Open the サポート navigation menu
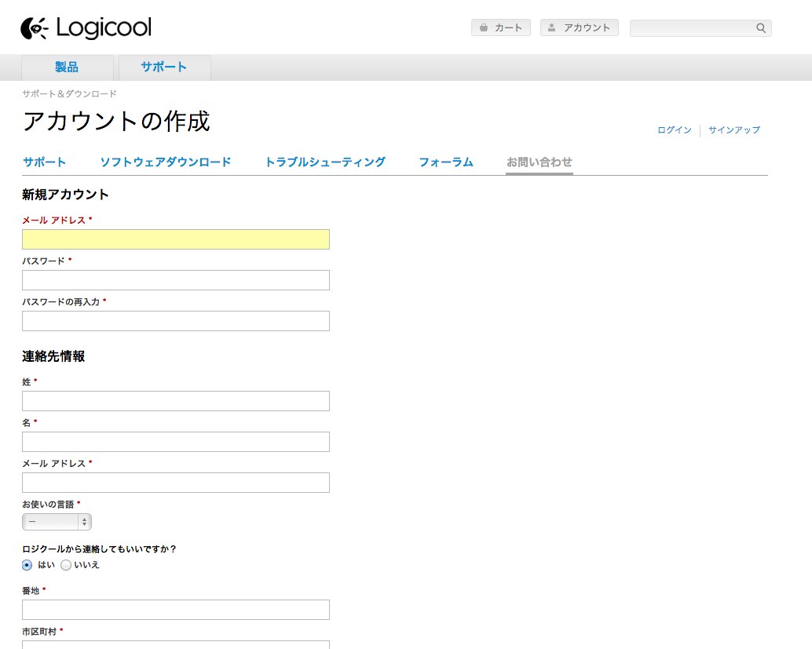 163,67
